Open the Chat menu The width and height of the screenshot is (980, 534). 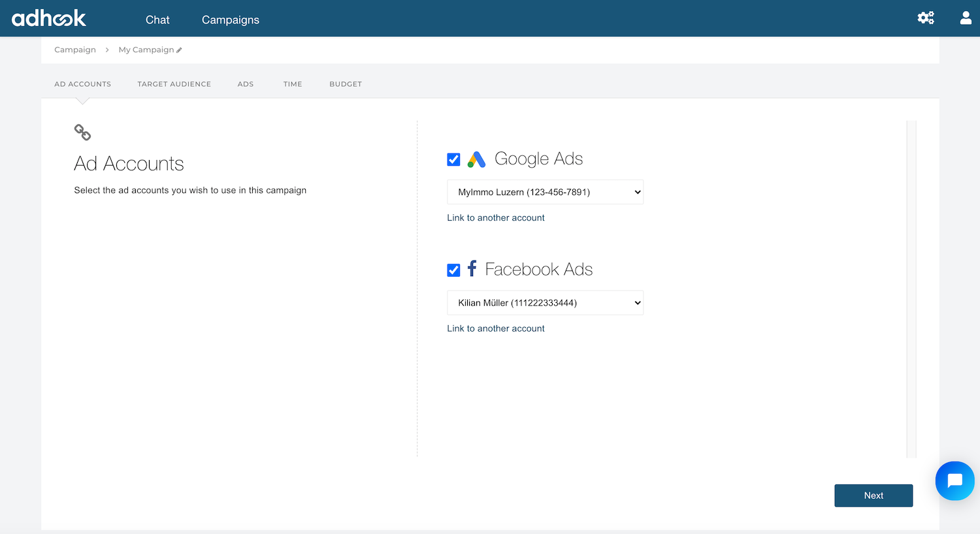(x=157, y=20)
